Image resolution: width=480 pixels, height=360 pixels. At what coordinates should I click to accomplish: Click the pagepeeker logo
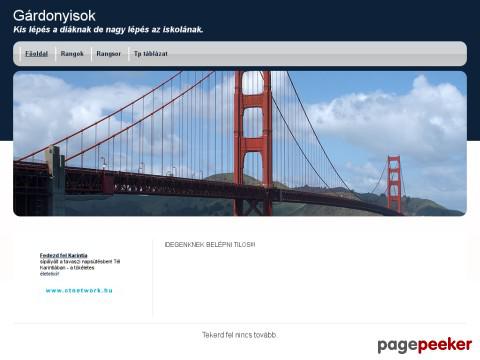[425, 345]
